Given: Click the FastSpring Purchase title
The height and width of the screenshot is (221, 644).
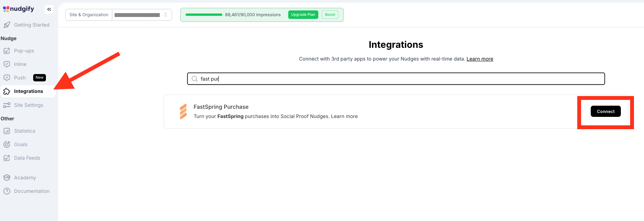Looking at the screenshot, I should coord(221,107).
